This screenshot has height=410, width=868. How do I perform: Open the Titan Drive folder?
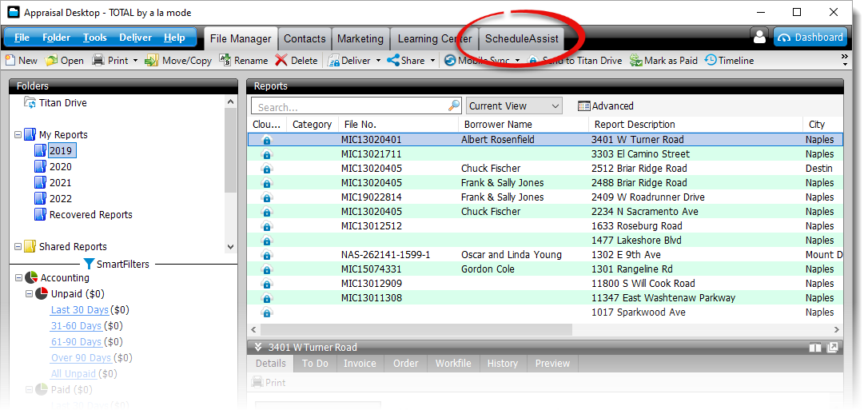tap(55, 103)
